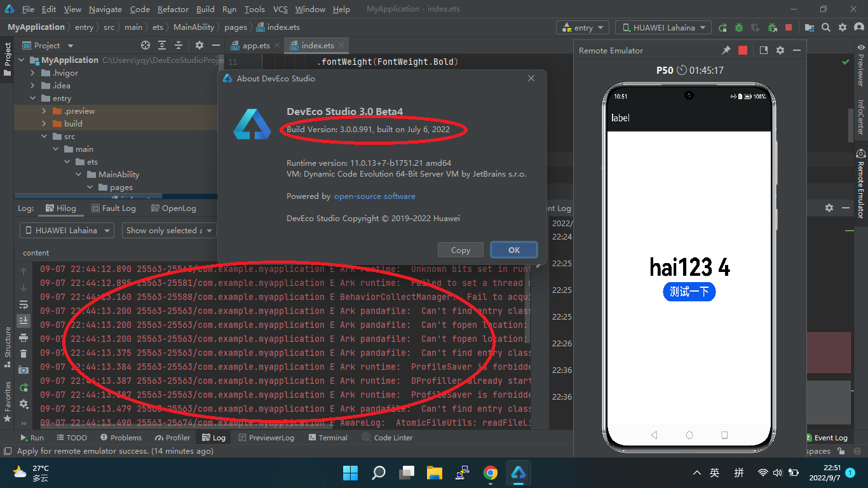868x488 pixels.
Task: Expand the .idea folder
Action: (x=33, y=86)
